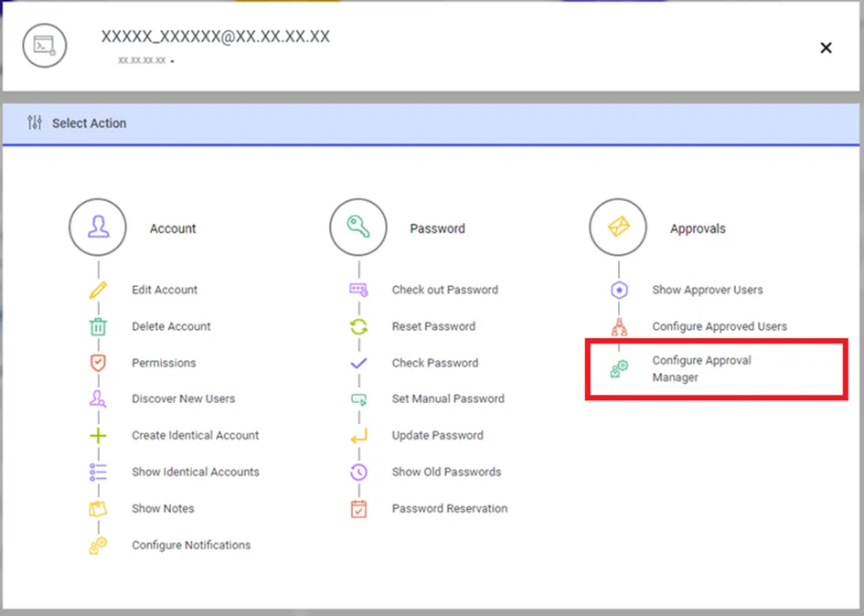Click the Set Manual Password icon
The image size is (864, 616).
pos(358,398)
